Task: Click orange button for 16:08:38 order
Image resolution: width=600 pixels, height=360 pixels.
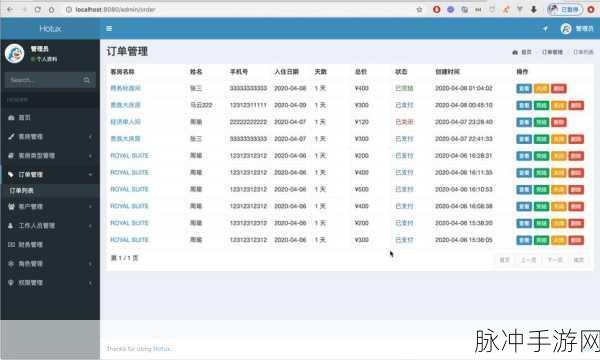Action: (x=559, y=206)
